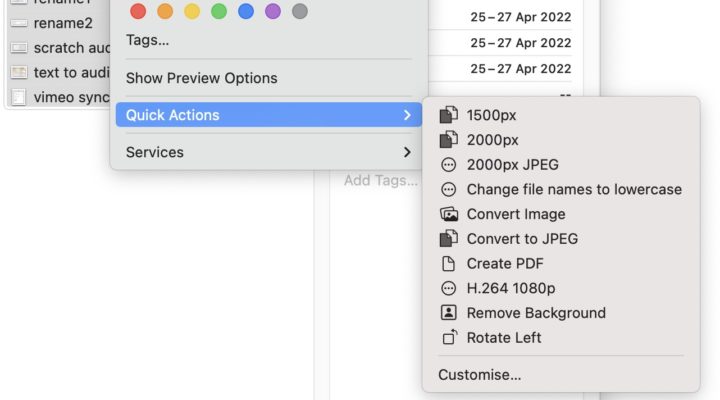Apply the green tag color
720x400 pixels.
(219, 11)
